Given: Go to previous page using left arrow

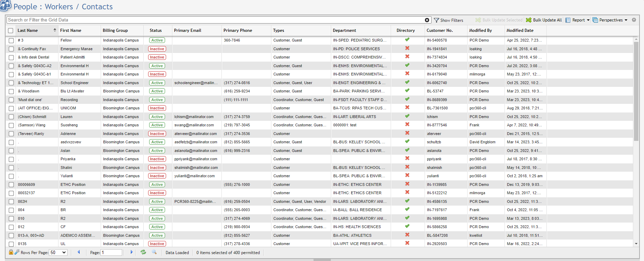Looking at the screenshot, I should (x=79, y=252).
